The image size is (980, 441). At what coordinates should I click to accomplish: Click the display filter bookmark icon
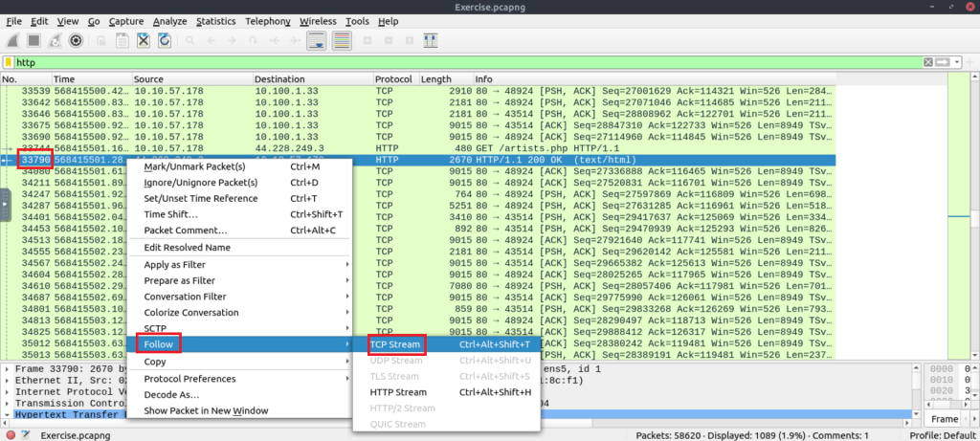(8, 62)
